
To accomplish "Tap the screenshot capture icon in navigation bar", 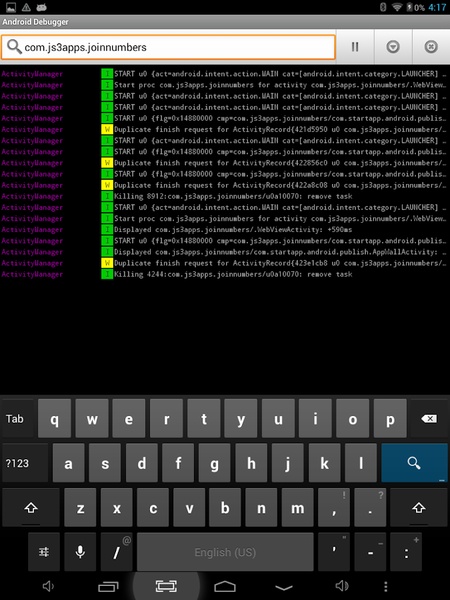I will pyautogui.click(x=166, y=586).
